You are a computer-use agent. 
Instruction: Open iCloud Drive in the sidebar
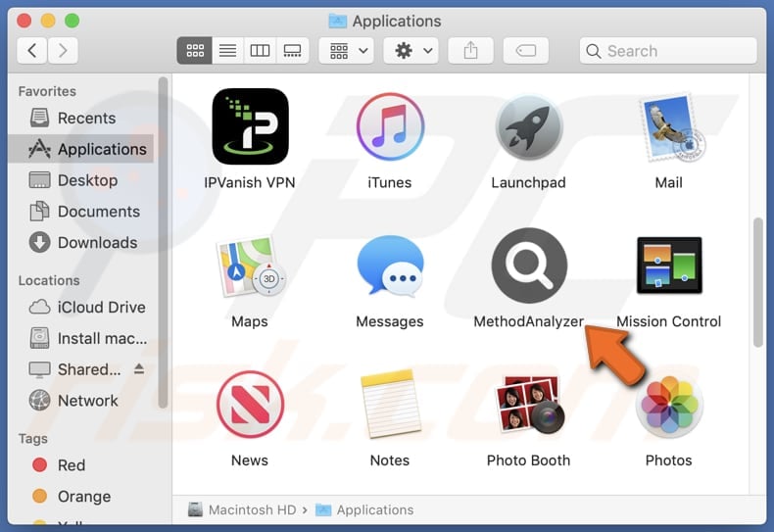pos(82,307)
